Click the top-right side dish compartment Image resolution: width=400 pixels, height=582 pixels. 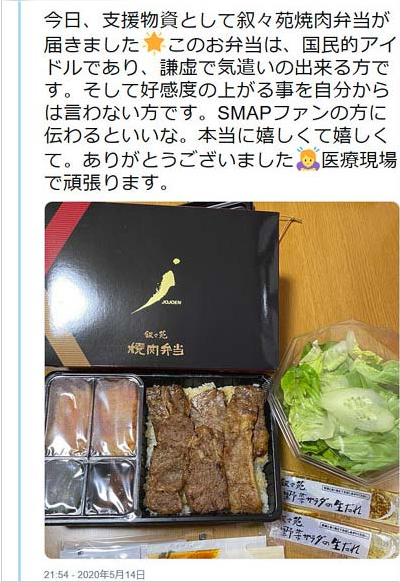click(x=116, y=416)
